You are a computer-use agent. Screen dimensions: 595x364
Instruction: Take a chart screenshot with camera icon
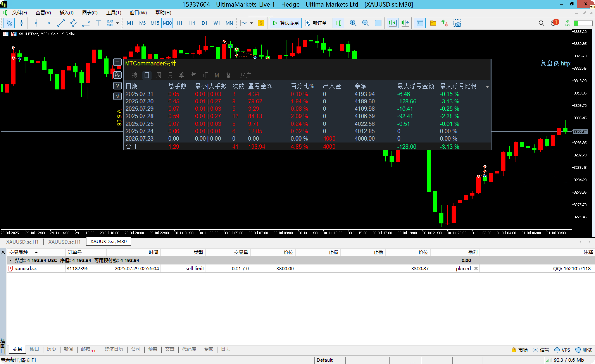(x=457, y=23)
